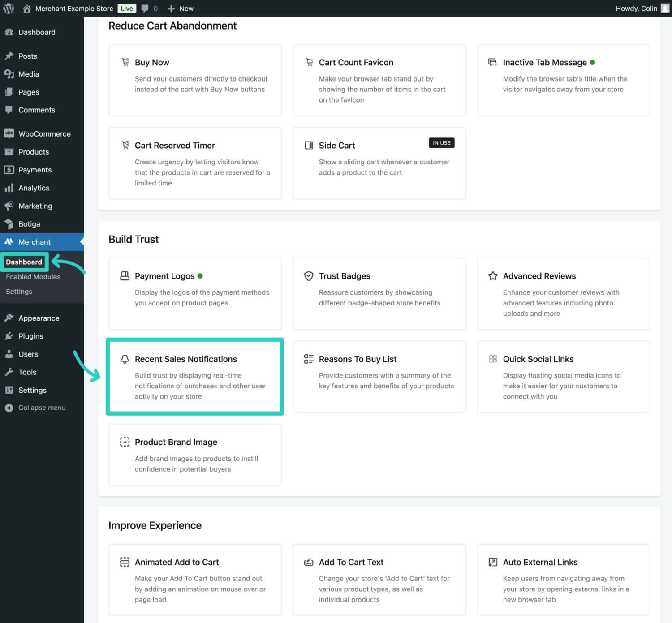Click the Advanced Reviews star icon

(493, 276)
